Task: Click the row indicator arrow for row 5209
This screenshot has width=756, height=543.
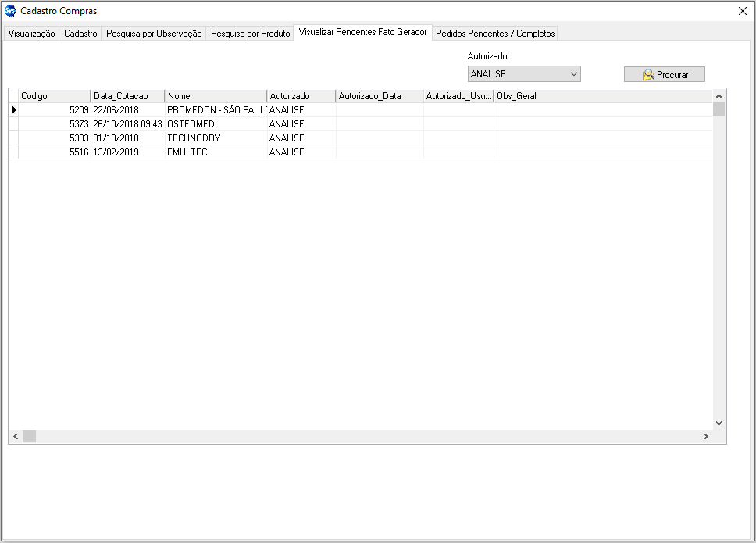Action: [13, 110]
